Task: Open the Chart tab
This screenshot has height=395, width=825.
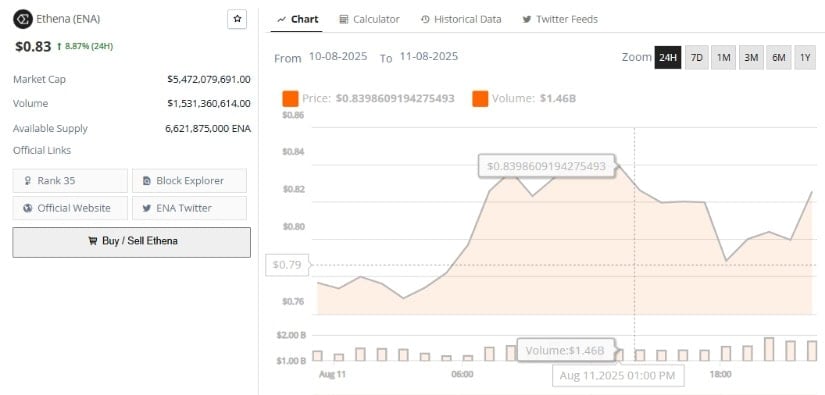Action: tap(297, 19)
